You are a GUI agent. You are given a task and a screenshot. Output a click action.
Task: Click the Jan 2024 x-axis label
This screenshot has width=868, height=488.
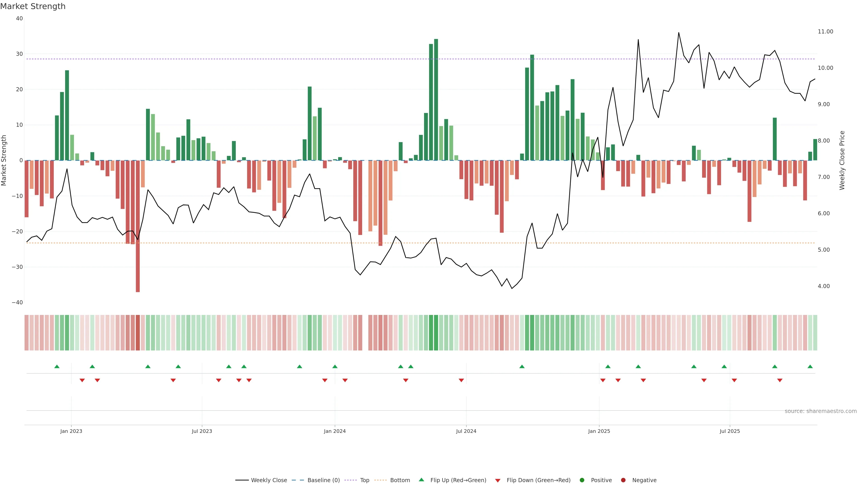point(335,431)
